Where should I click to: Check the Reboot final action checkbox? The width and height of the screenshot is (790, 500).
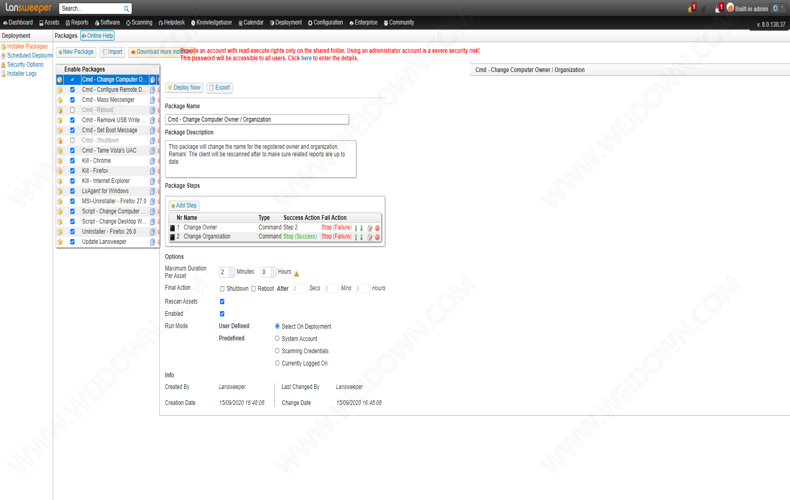(253, 289)
